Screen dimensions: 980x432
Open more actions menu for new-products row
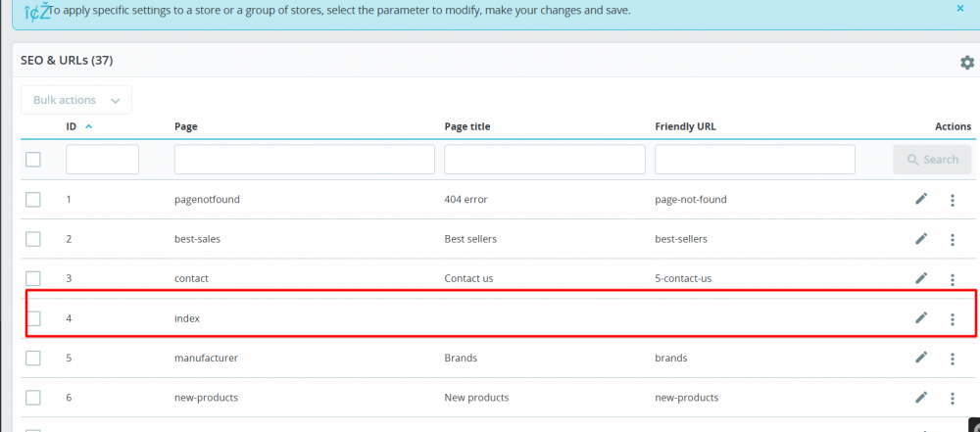coord(952,399)
